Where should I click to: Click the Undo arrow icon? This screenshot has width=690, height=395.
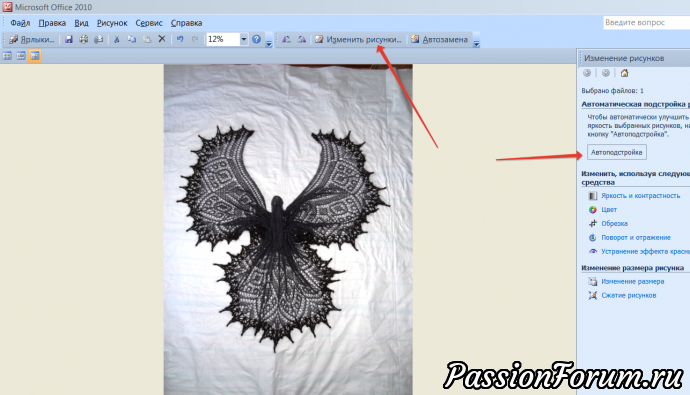click(180, 40)
